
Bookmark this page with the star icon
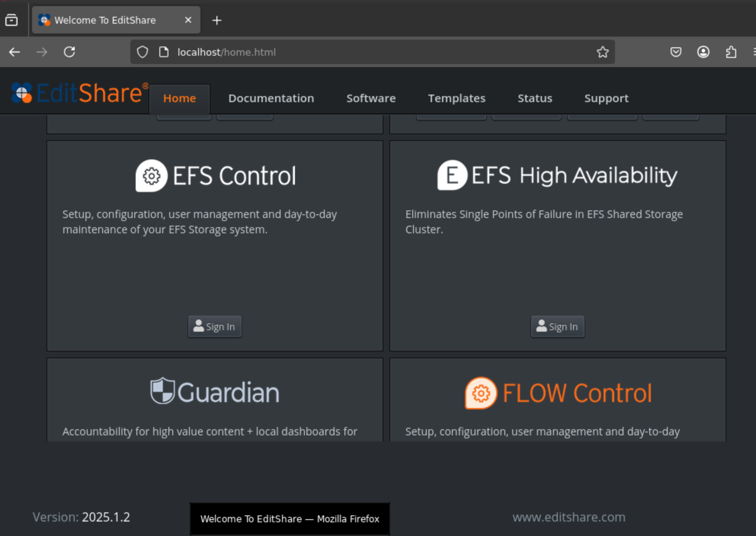coord(602,52)
